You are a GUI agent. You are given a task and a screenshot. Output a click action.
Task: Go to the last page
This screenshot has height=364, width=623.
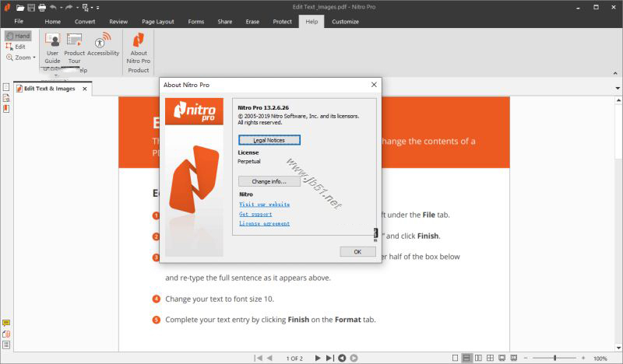pyautogui.click(x=329, y=358)
